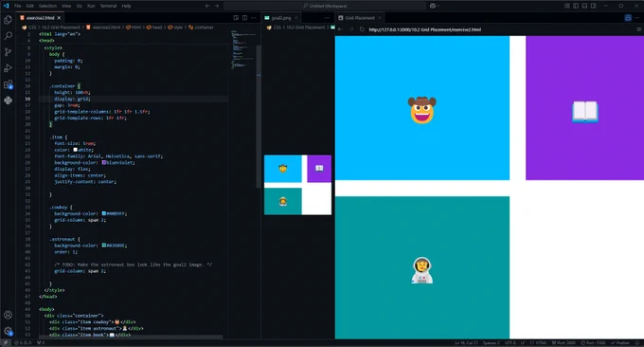Toggle the primary side bar
The height and width of the screenshot is (347, 644).
576,6
